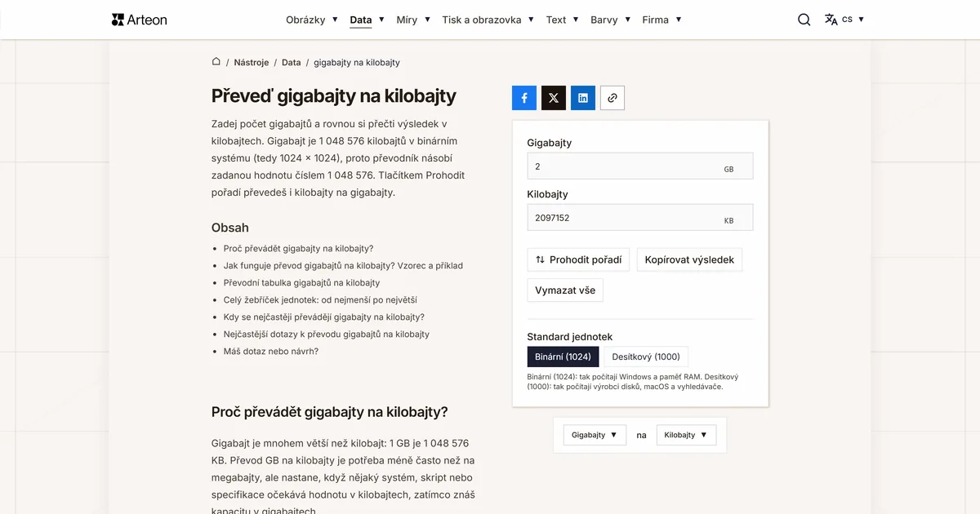The image size is (980, 514).
Task: Go to Máš dotaz nebo návrh? link
Action: pos(271,352)
